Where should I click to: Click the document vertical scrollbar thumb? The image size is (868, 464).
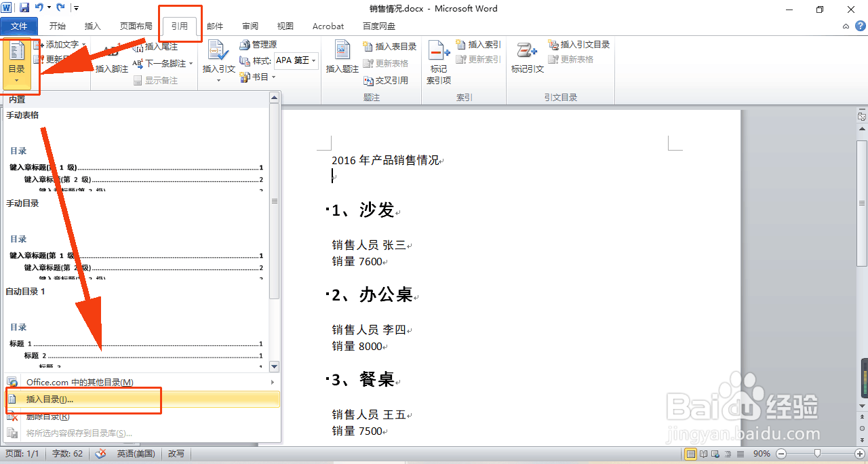click(862, 204)
